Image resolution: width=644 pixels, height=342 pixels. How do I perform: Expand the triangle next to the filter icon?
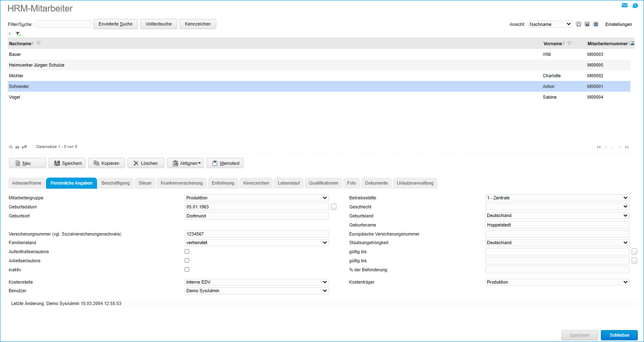pos(9,34)
